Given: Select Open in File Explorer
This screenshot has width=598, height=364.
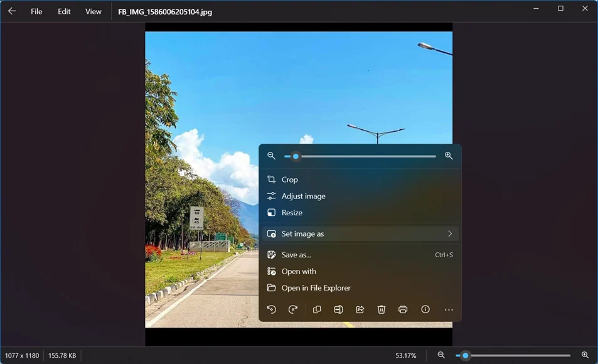Looking at the screenshot, I should (x=360, y=287).
